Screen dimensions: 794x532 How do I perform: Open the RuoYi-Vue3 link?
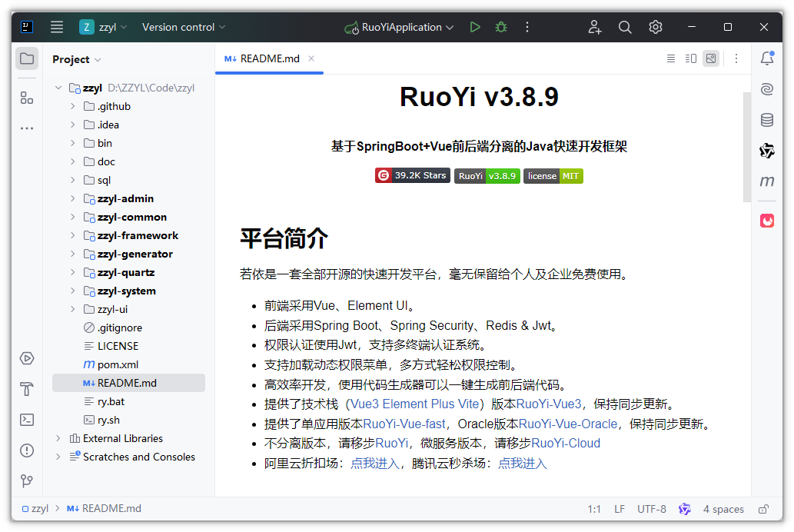point(548,404)
